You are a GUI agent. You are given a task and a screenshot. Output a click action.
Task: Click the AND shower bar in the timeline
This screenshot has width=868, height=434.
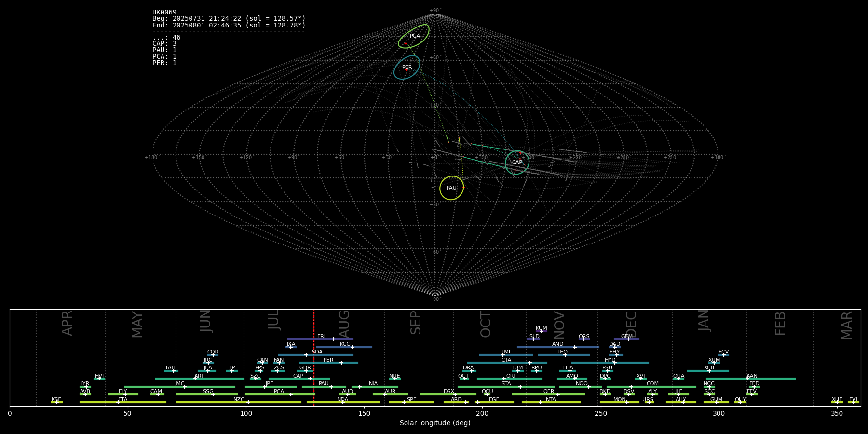point(558,347)
